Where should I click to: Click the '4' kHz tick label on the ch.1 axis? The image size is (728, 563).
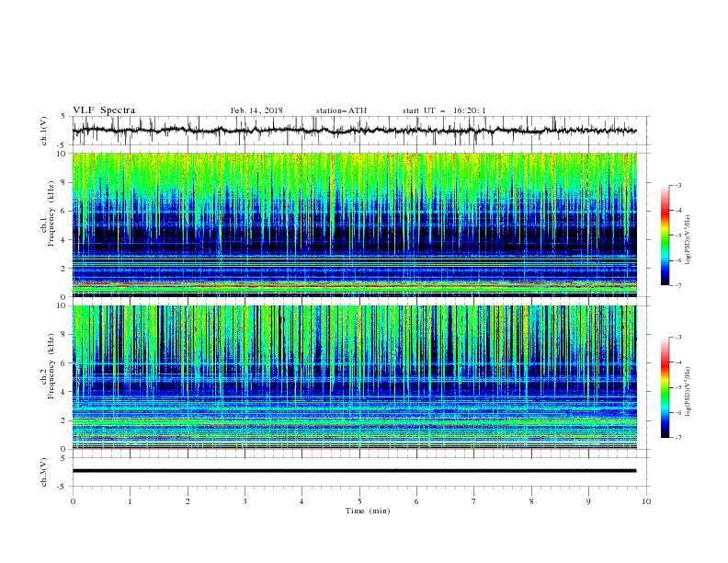(x=64, y=240)
